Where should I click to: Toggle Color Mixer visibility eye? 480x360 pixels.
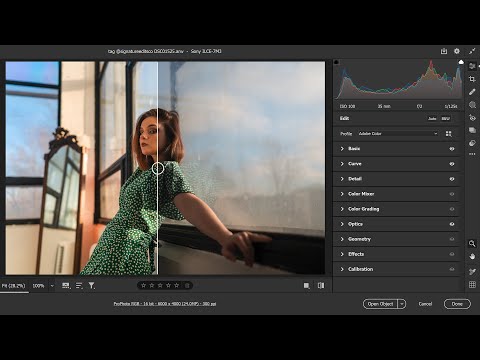tap(452, 194)
